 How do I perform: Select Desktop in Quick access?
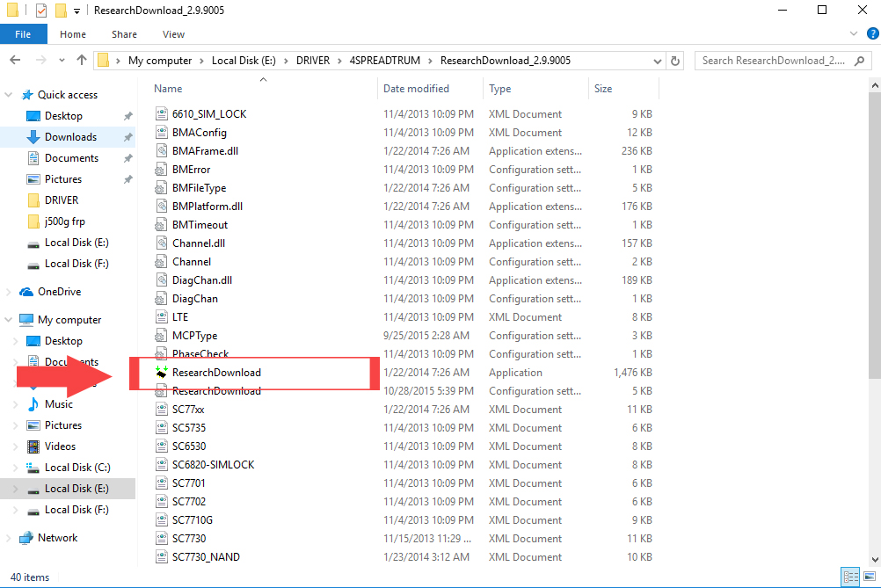[63, 116]
